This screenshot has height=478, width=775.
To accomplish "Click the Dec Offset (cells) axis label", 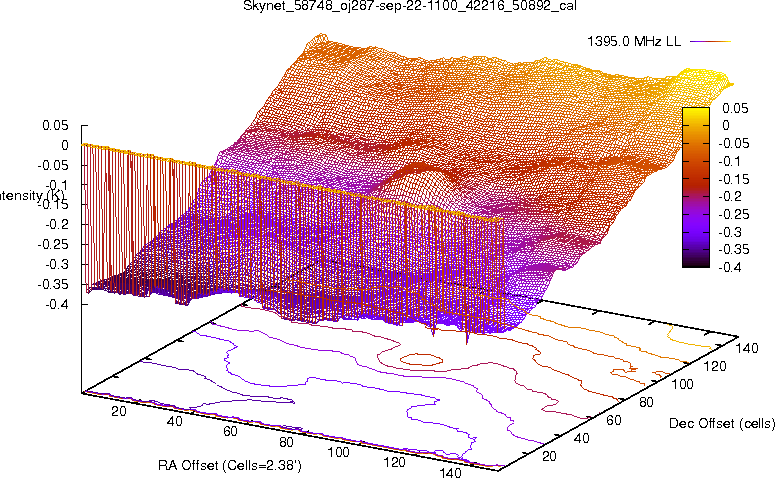I will [x=721, y=423].
